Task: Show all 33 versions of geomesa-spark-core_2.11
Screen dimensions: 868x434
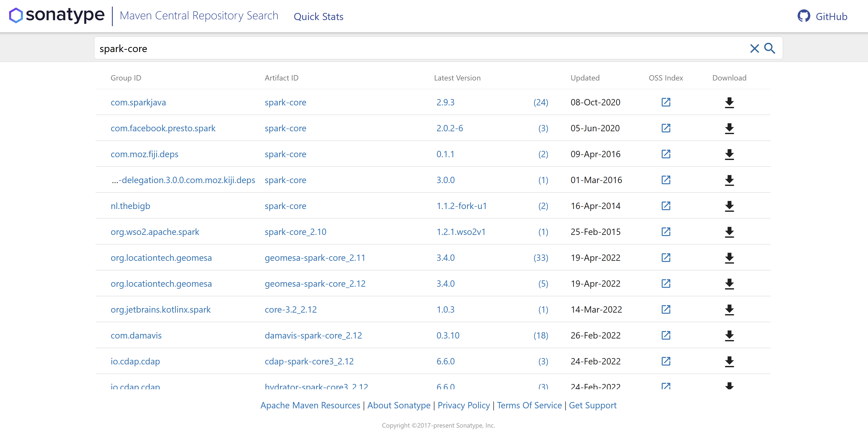Action: (x=540, y=258)
